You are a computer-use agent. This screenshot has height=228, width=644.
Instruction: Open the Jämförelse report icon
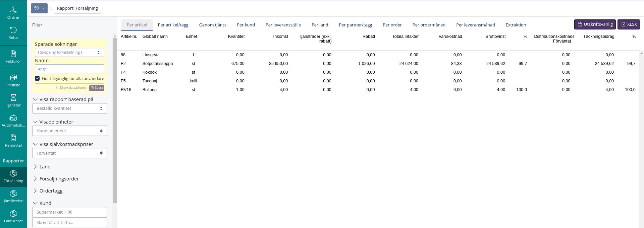point(13,196)
